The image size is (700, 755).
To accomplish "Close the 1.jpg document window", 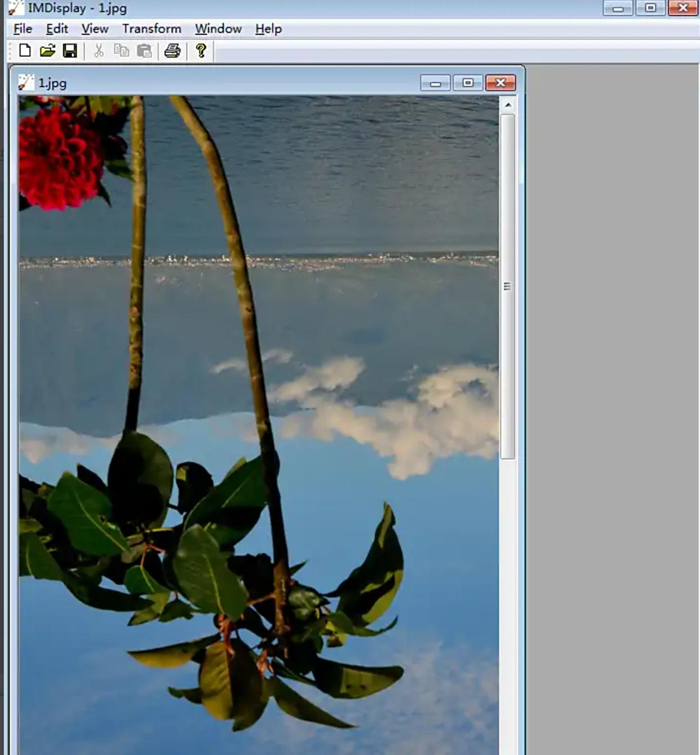I will (x=500, y=83).
